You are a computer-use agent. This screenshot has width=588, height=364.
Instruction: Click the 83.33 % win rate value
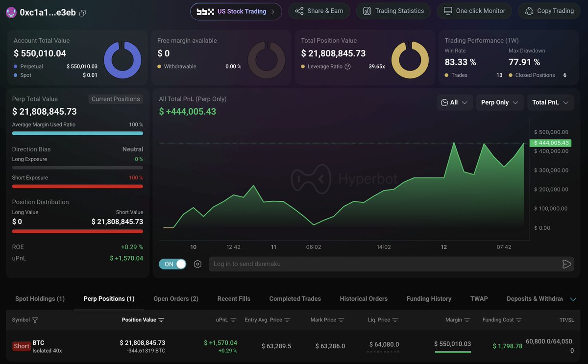point(460,62)
